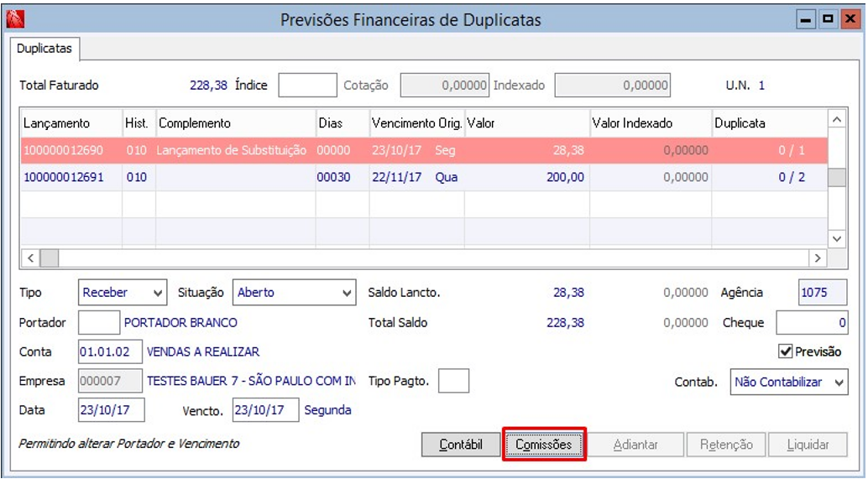Image resolution: width=868 pixels, height=479 pixels.
Task: Toggle the Previsão checkbox
Action: [x=786, y=351]
